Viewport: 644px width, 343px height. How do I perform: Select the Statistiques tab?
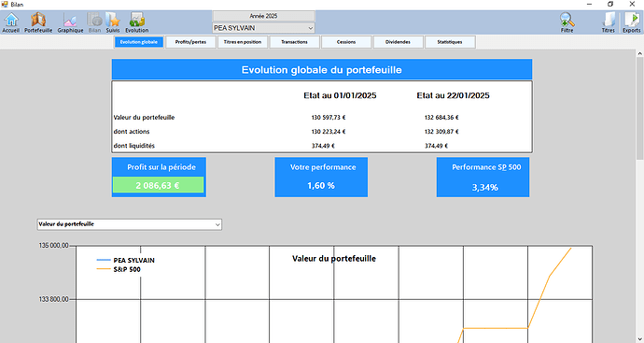pos(450,42)
